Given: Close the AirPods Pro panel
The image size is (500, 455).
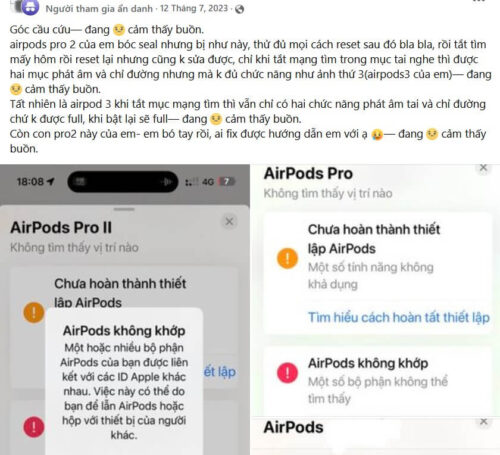Looking at the screenshot, I should click(483, 167).
